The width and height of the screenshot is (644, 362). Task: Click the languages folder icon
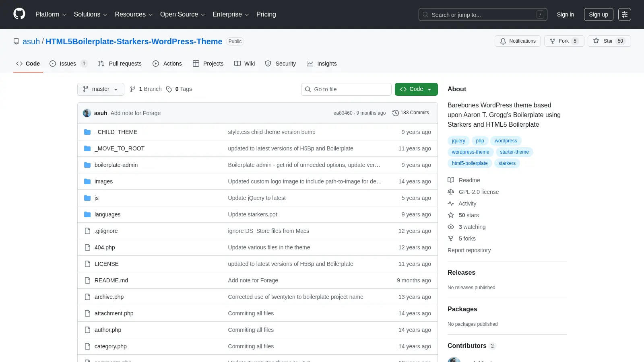coord(87,214)
